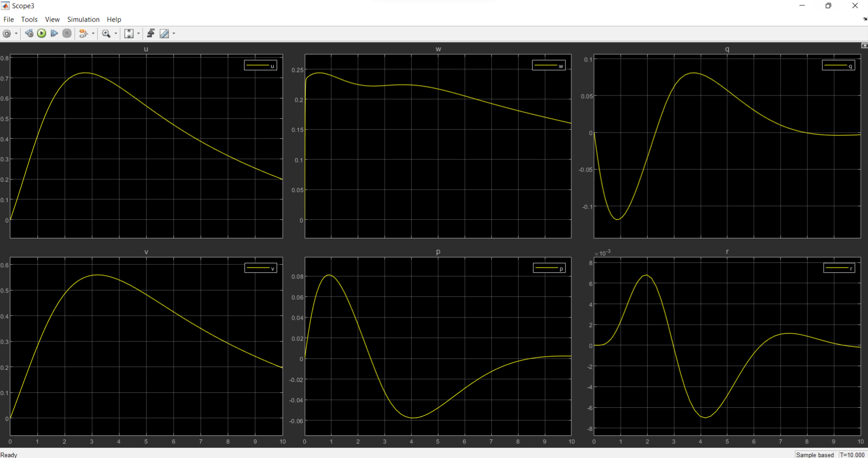Screen dimensions: 868x458
Task: Click the Scale Axes Limits icon
Action: click(129, 33)
